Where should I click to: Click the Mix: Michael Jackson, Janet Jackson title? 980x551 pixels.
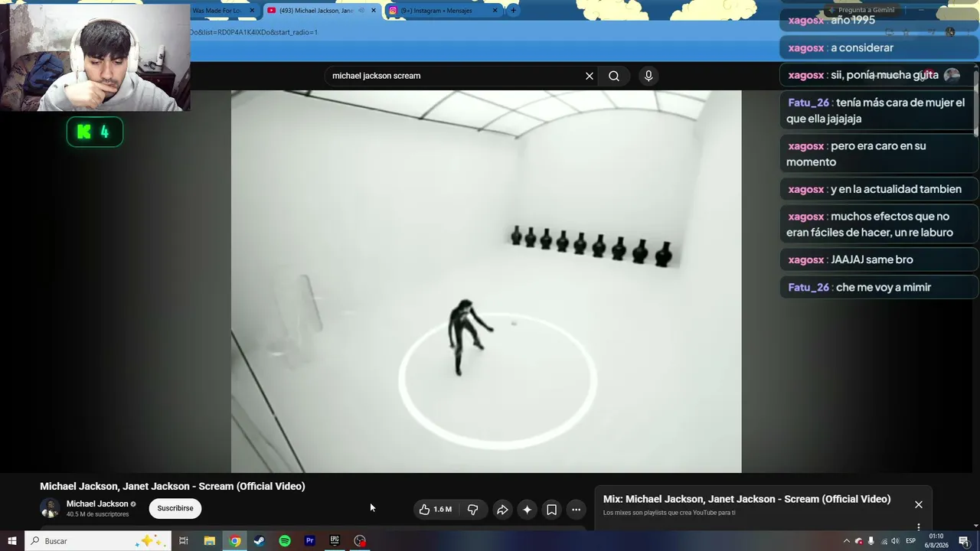pos(746,499)
